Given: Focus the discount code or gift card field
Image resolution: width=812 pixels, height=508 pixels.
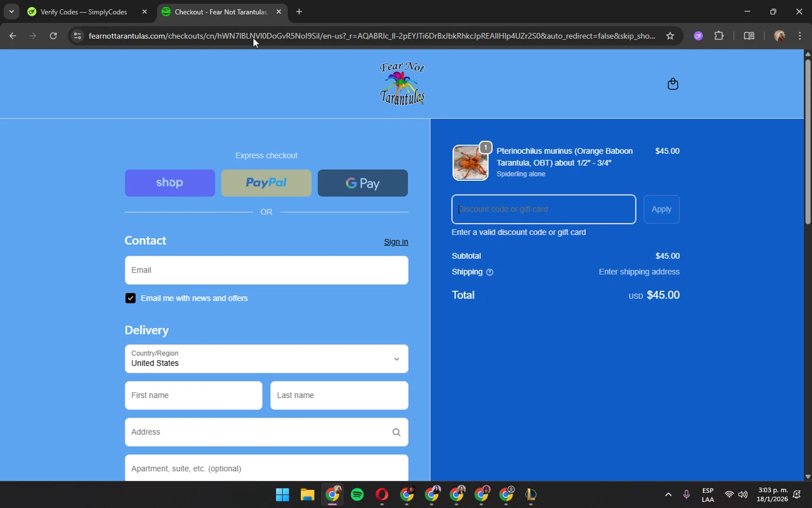Looking at the screenshot, I should coord(544,209).
